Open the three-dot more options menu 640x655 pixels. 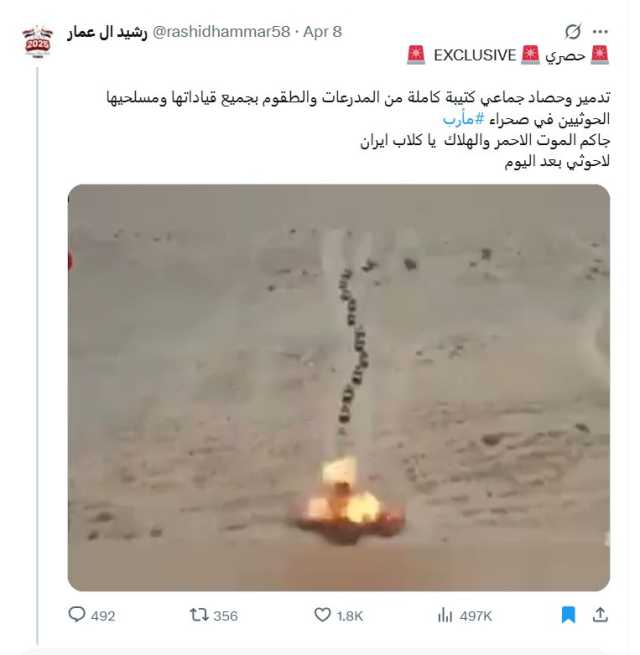(600, 32)
